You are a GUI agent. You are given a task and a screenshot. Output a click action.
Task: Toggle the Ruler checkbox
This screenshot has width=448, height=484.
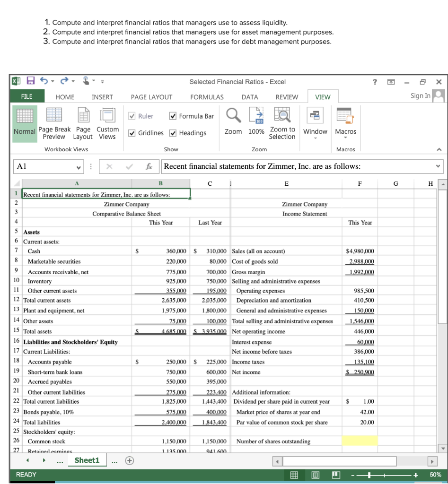point(132,116)
